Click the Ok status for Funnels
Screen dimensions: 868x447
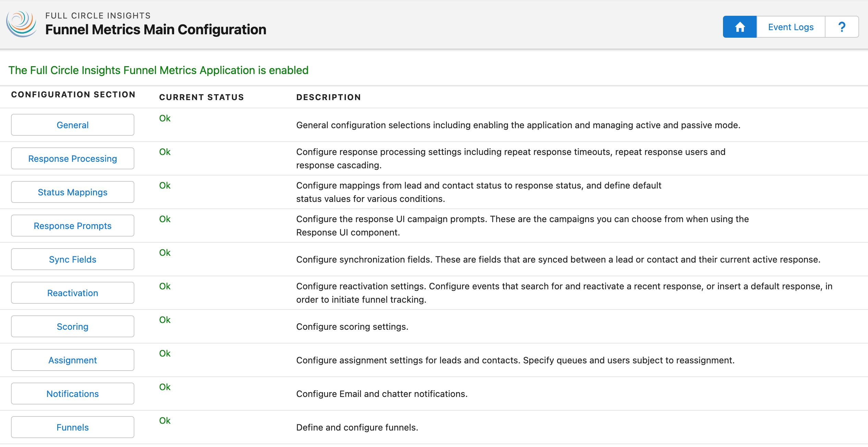pos(165,421)
